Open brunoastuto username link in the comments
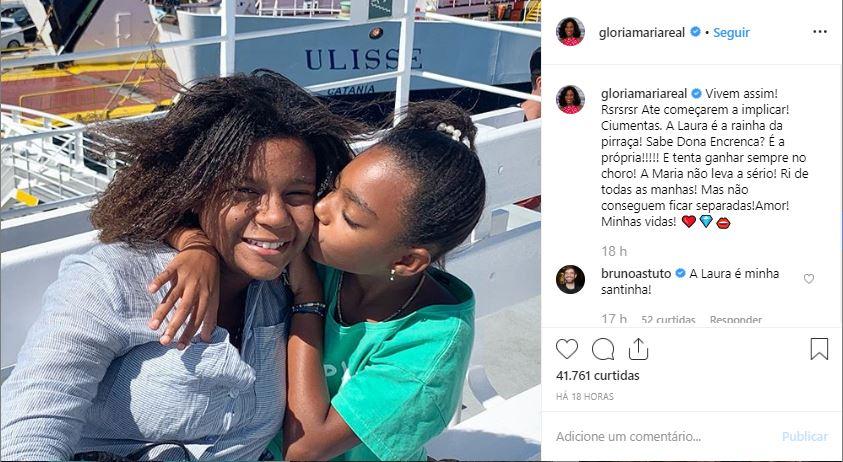Screen dimensions: 843x462 (636, 273)
